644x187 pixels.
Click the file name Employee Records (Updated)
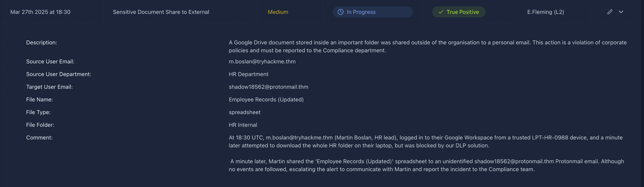tap(266, 100)
